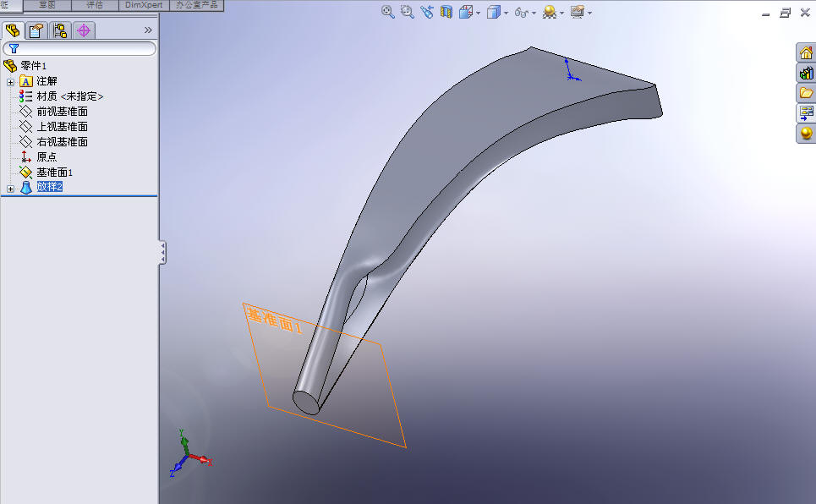This screenshot has width=816, height=504.
Task: Open the Edit Appearance dropdown arrow
Action: click(561, 13)
